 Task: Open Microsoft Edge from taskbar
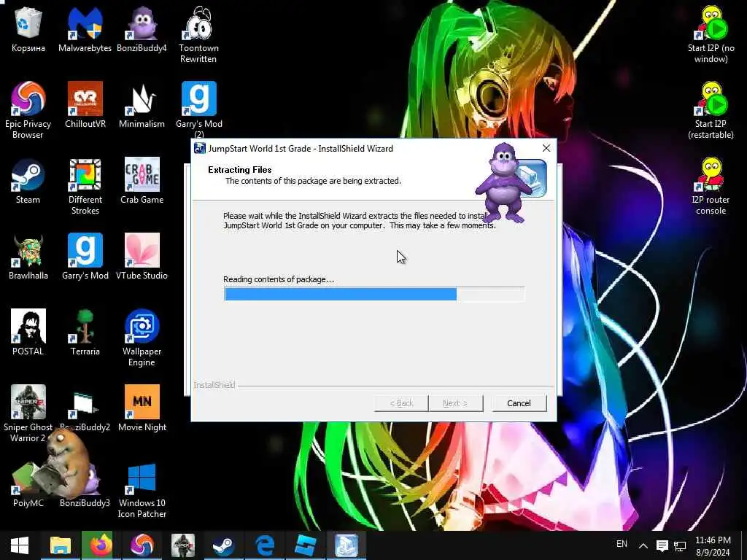pos(264,545)
